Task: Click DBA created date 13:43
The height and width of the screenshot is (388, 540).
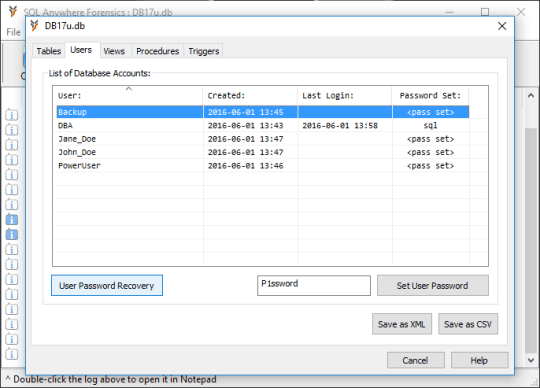Action: pos(246,125)
